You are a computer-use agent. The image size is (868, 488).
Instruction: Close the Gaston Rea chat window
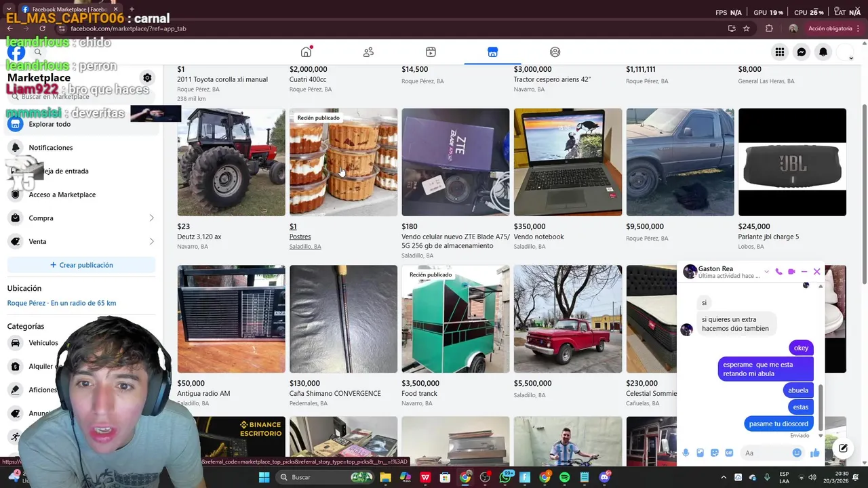click(817, 272)
